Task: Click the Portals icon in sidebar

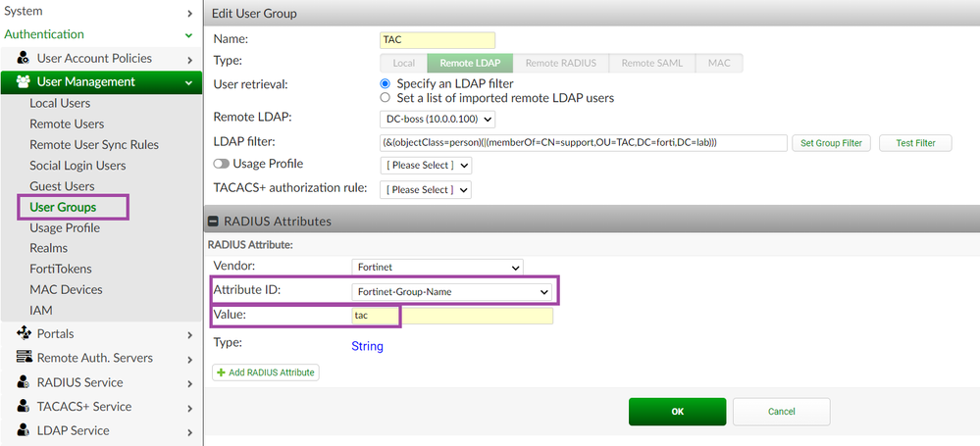Action: point(24,333)
